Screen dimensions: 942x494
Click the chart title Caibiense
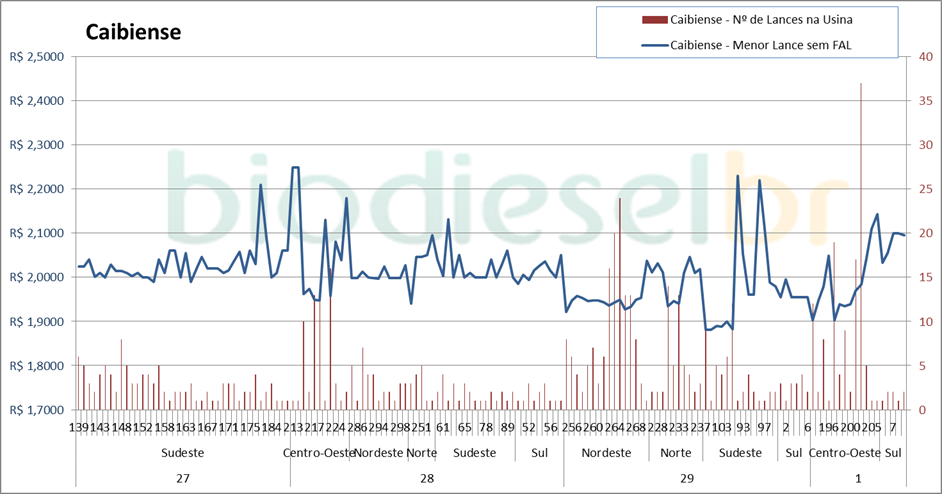pos(133,32)
